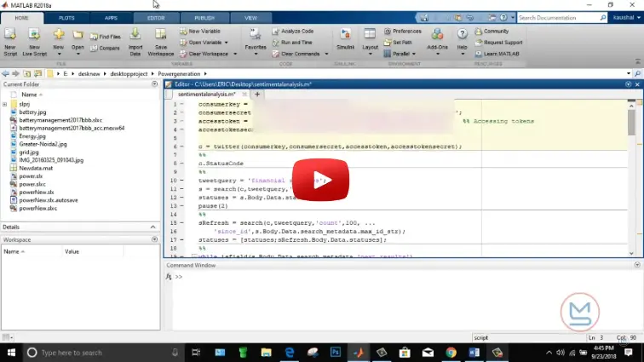Open the Parallel dropdown menu
Viewport: 644px width, 362px height.
click(x=400, y=53)
